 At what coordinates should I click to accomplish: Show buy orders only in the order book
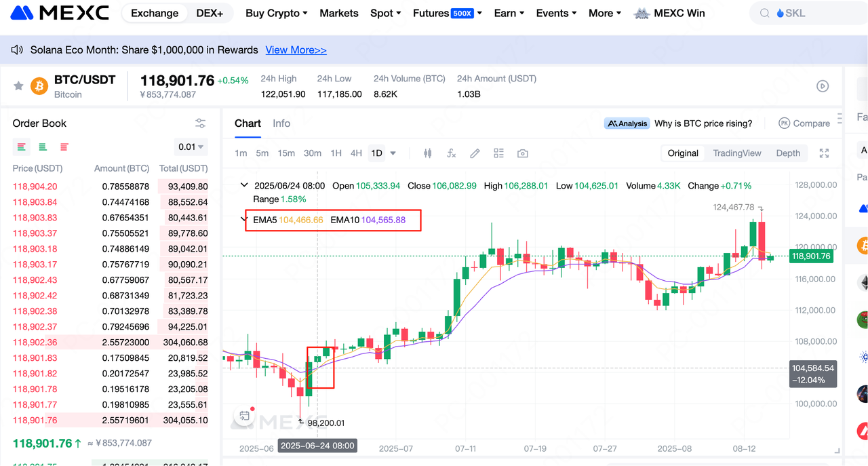pyautogui.click(x=43, y=147)
